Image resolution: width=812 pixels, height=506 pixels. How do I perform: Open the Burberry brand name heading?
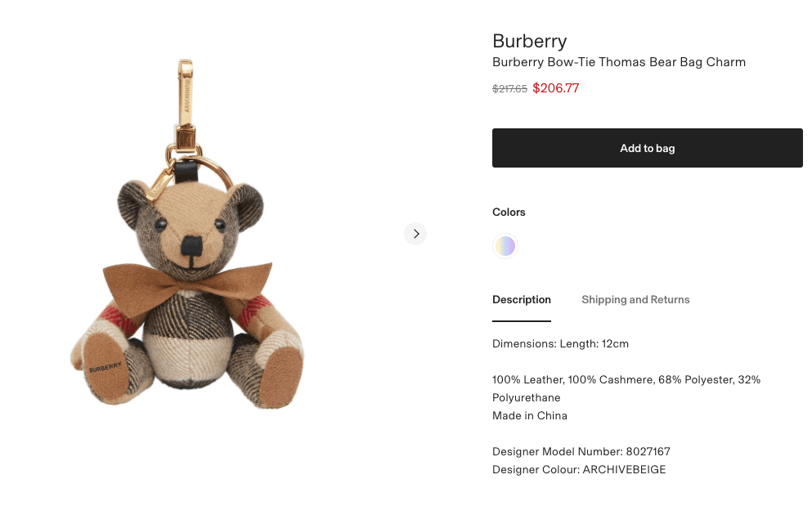click(529, 41)
